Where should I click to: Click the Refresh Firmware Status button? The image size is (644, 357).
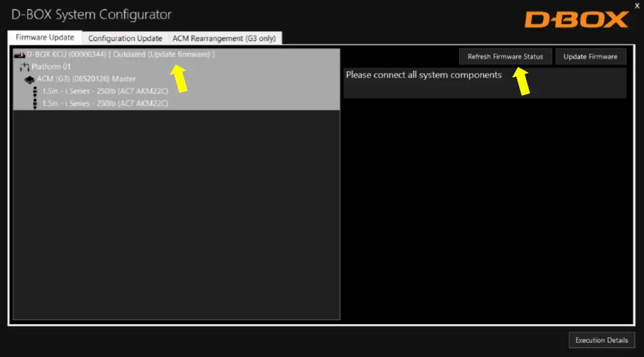505,57
